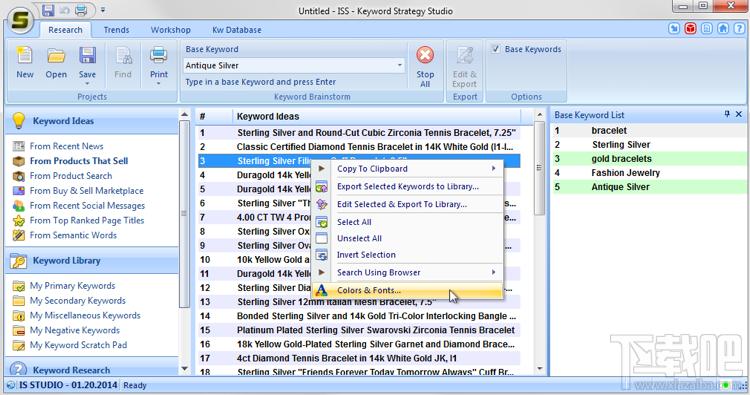Select row 'Platinum Plated Sterling Silver Swarovski'
The width and height of the screenshot is (750, 395).
coord(359,330)
